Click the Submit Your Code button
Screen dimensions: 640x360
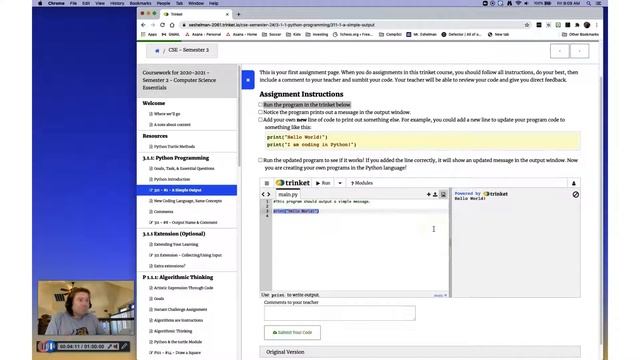[x=292, y=332]
